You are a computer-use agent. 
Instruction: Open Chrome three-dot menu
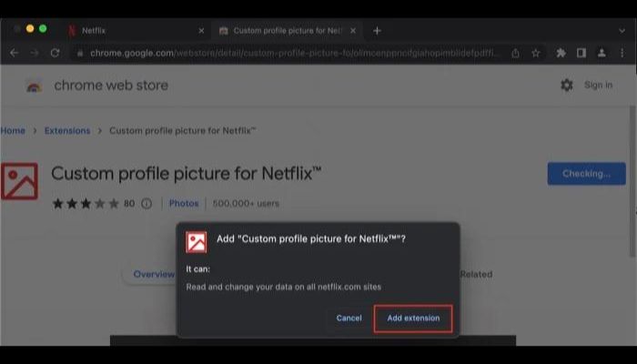pos(622,53)
